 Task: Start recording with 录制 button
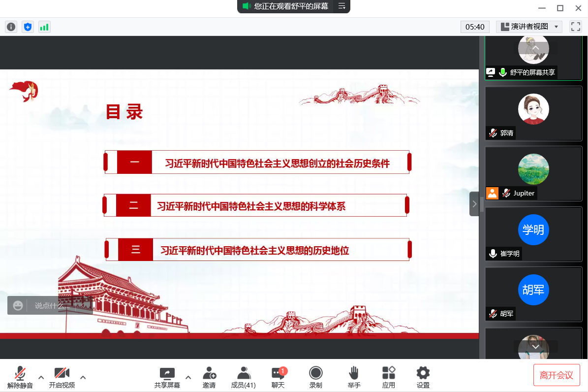tap(316, 377)
